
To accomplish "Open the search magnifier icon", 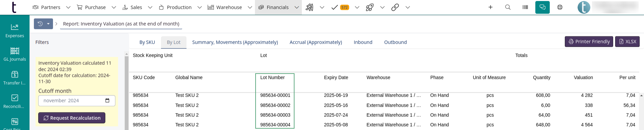I will [x=508, y=7].
